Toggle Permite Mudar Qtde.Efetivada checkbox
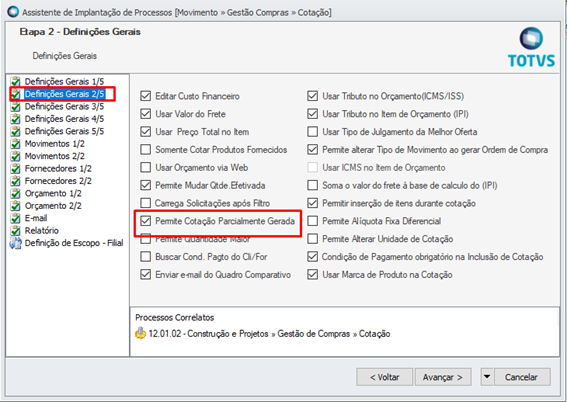This screenshot has width=567, height=402. [145, 185]
